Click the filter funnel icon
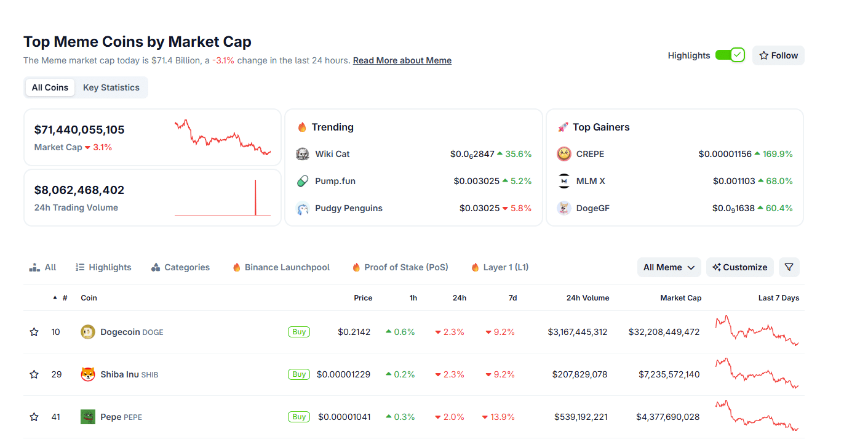Image resolution: width=868 pixels, height=439 pixels. (x=789, y=267)
